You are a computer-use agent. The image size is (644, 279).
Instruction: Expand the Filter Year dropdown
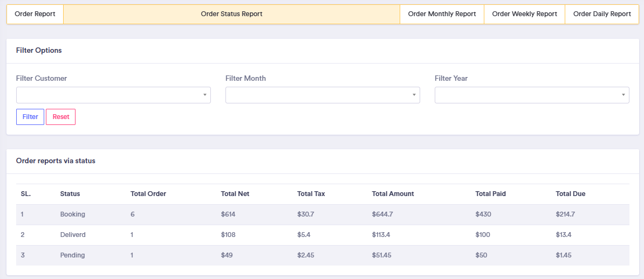point(532,95)
